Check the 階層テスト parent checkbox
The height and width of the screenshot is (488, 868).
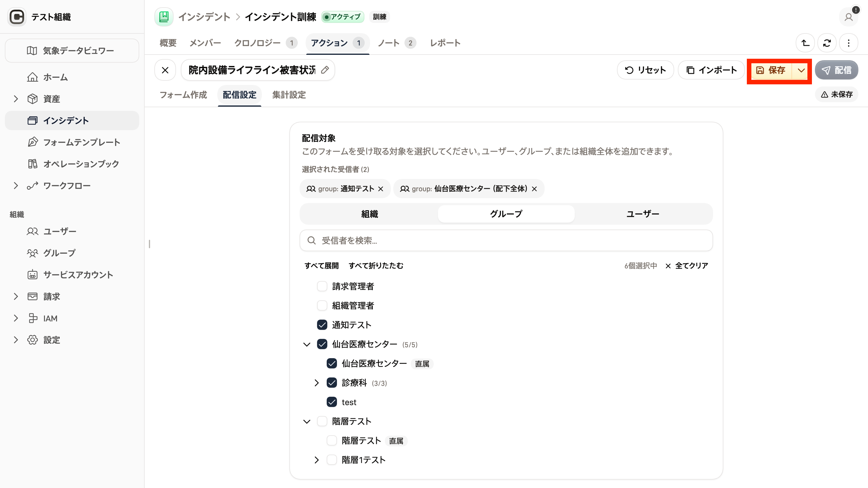click(x=322, y=421)
